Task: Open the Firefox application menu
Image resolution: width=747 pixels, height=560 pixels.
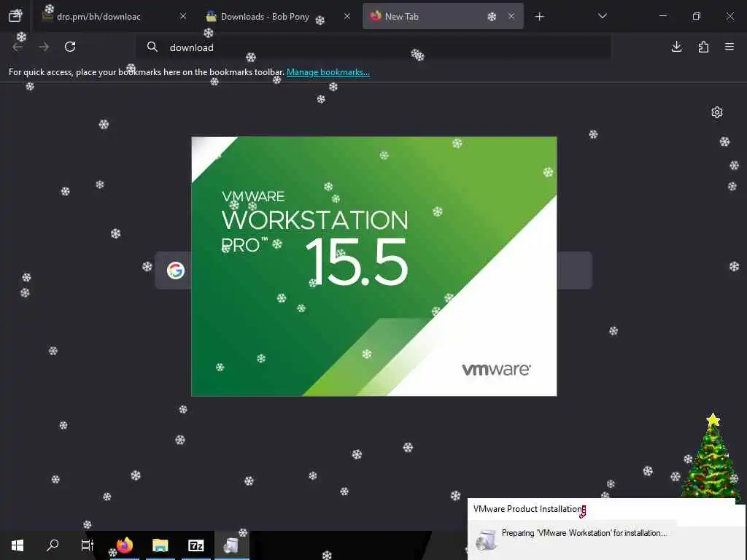Action: [729, 47]
